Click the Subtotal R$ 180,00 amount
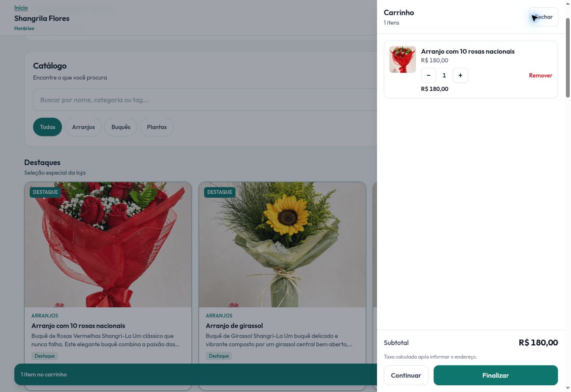The width and height of the screenshot is (571, 392). tap(538, 342)
